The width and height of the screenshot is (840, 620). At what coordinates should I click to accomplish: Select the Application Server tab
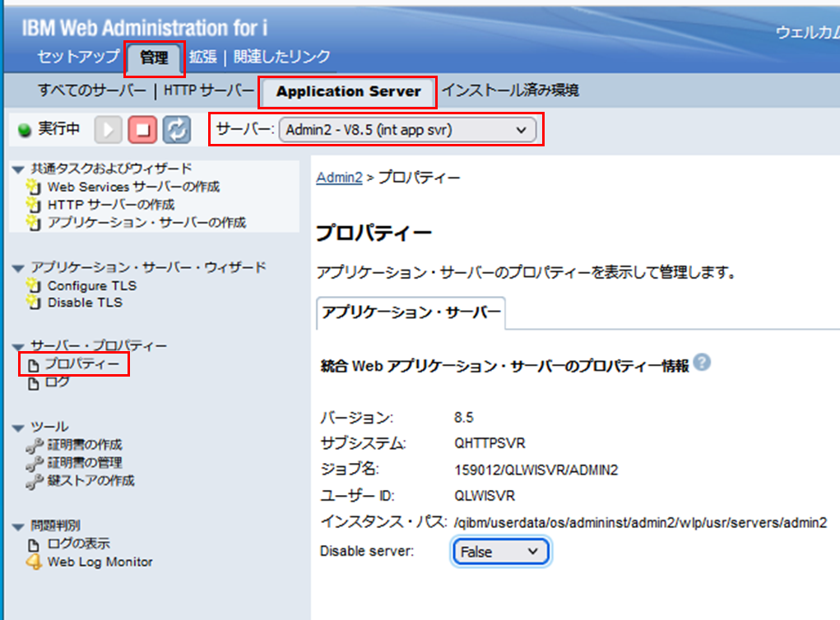pyautogui.click(x=348, y=91)
